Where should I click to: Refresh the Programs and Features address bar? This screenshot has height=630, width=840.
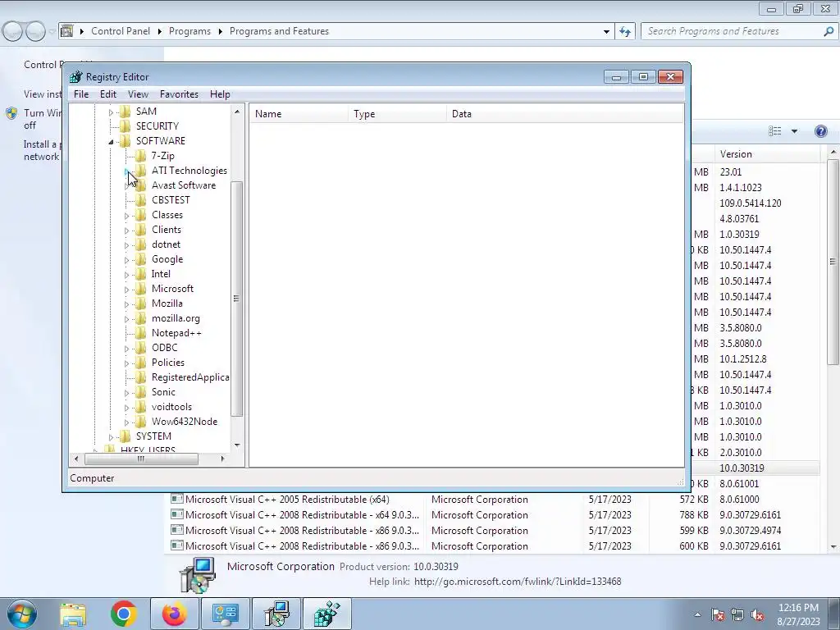(x=625, y=32)
